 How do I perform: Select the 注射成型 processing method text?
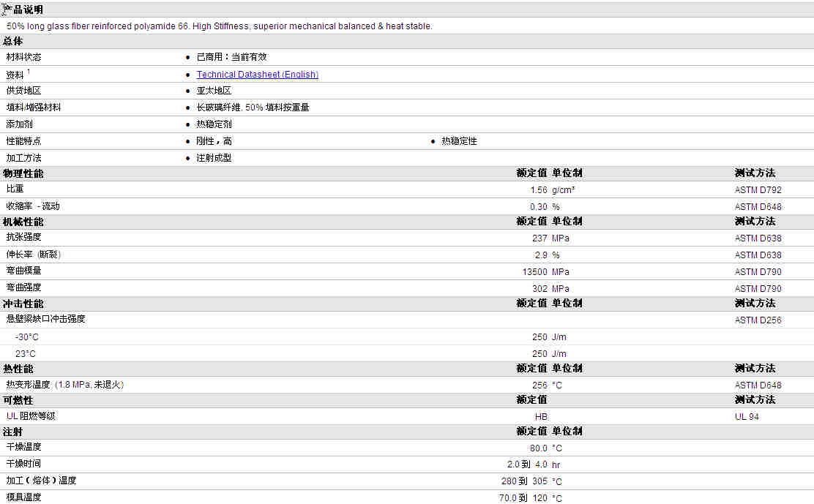point(214,157)
